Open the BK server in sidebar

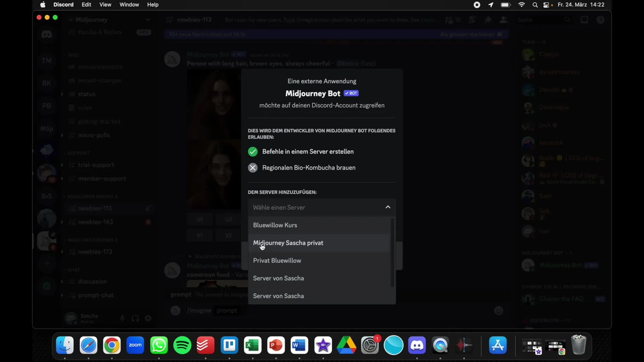coord(47,83)
